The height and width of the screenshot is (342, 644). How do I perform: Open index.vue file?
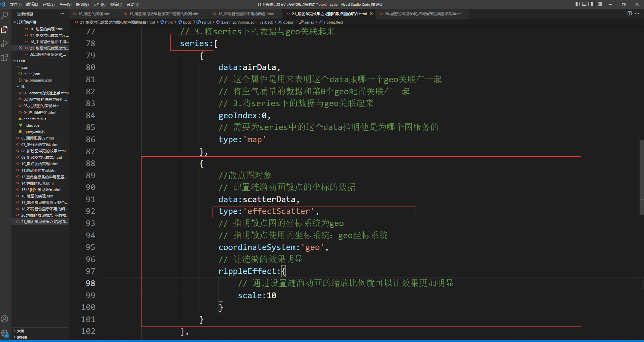(31, 125)
